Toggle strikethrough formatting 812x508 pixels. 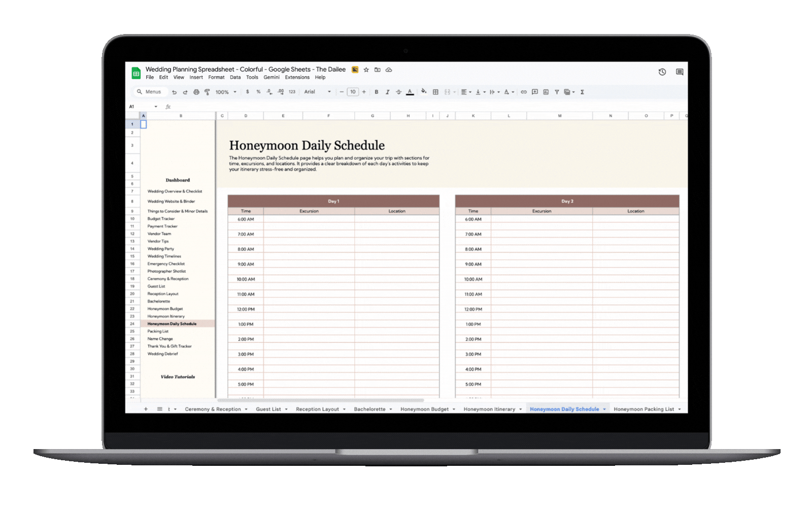click(x=398, y=92)
